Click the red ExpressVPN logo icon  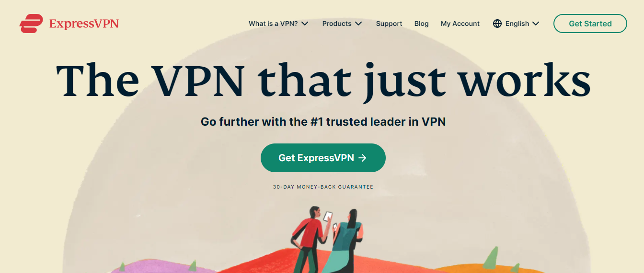(x=32, y=24)
